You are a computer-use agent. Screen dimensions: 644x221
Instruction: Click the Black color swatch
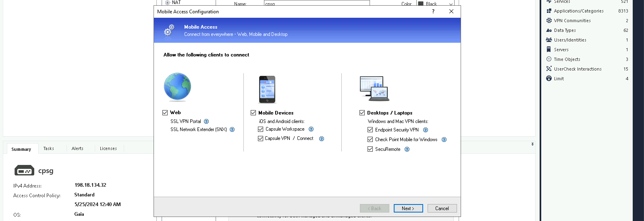click(421, 4)
